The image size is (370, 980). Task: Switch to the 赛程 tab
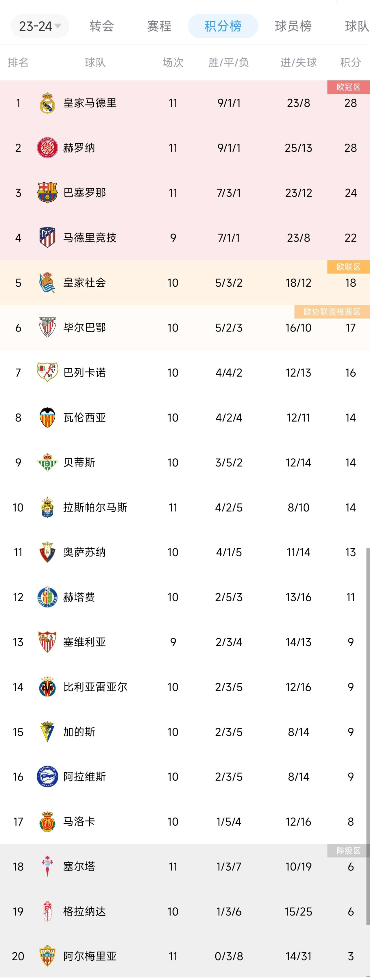click(159, 26)
